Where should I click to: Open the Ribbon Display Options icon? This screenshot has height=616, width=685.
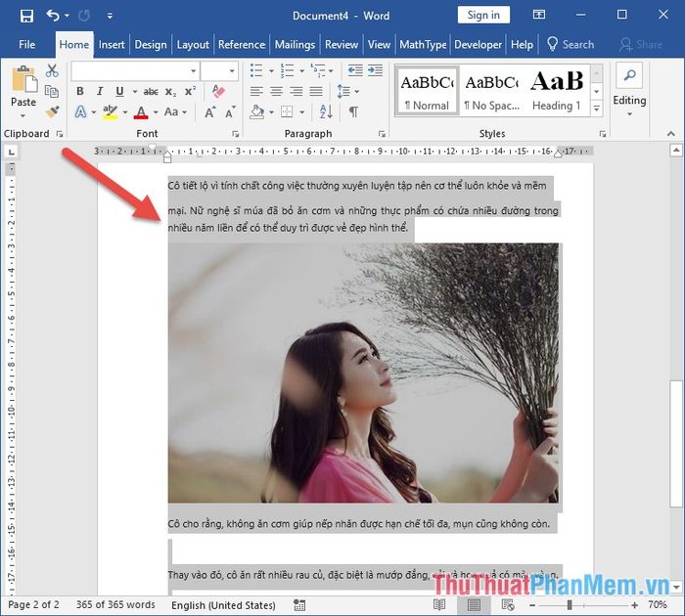[539, 16]
